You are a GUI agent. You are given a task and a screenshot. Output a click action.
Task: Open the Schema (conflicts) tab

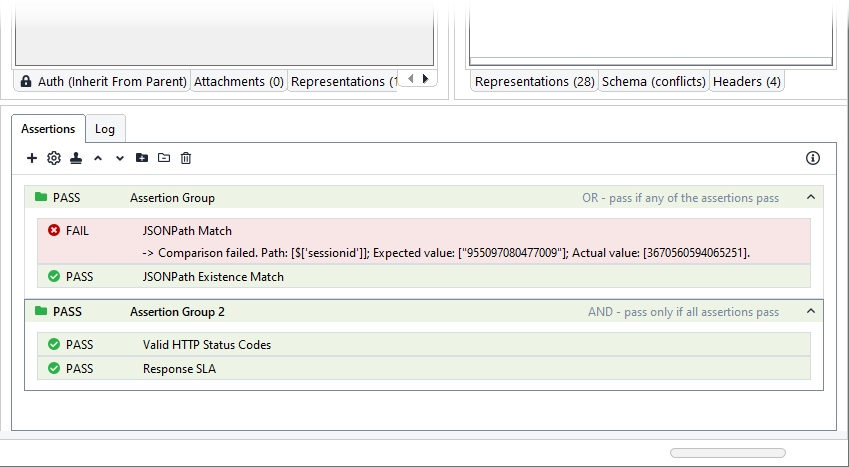pos(654,81)
